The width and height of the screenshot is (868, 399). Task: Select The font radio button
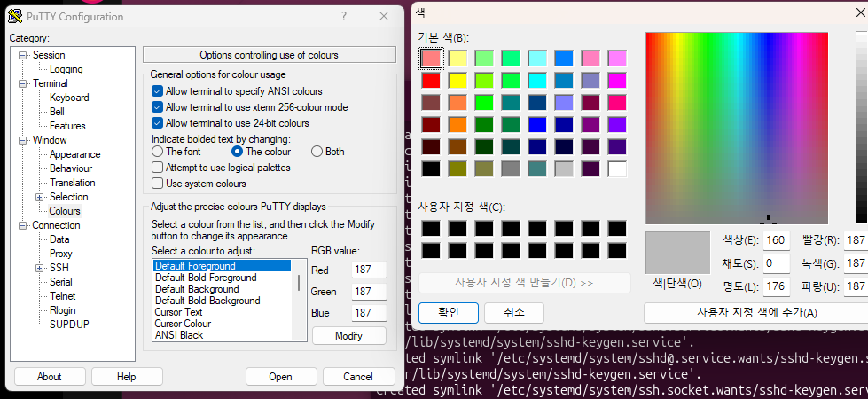(157, 152)
